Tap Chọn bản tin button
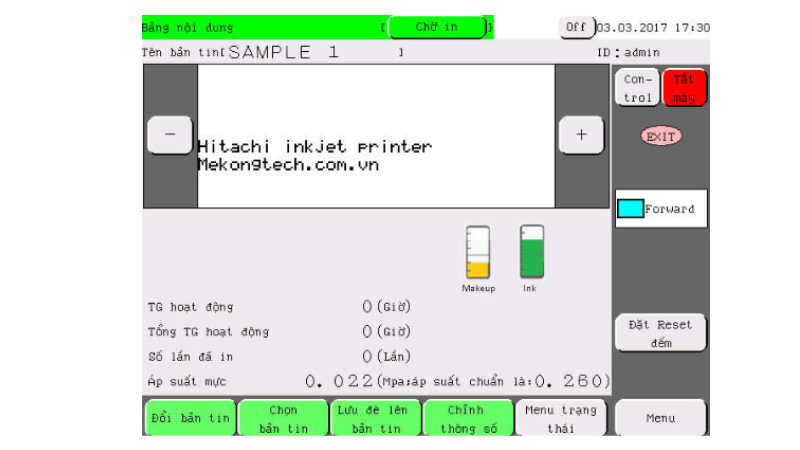 [x=283, y=418]
